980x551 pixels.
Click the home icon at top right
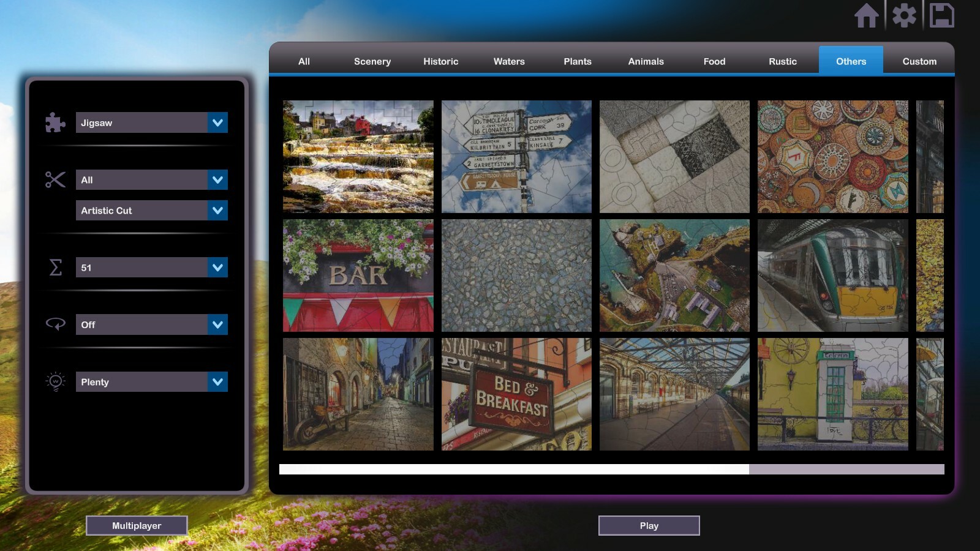point(868,17)
